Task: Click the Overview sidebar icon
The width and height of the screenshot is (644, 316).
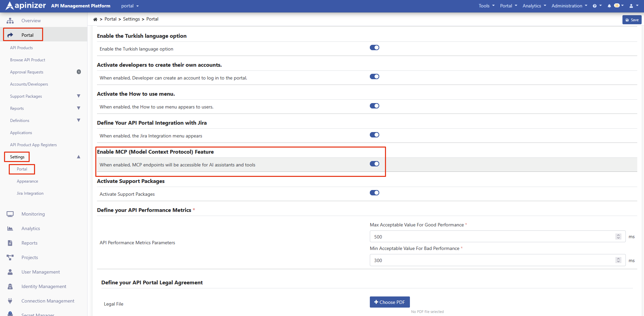Action: click(x=10, y=21)
